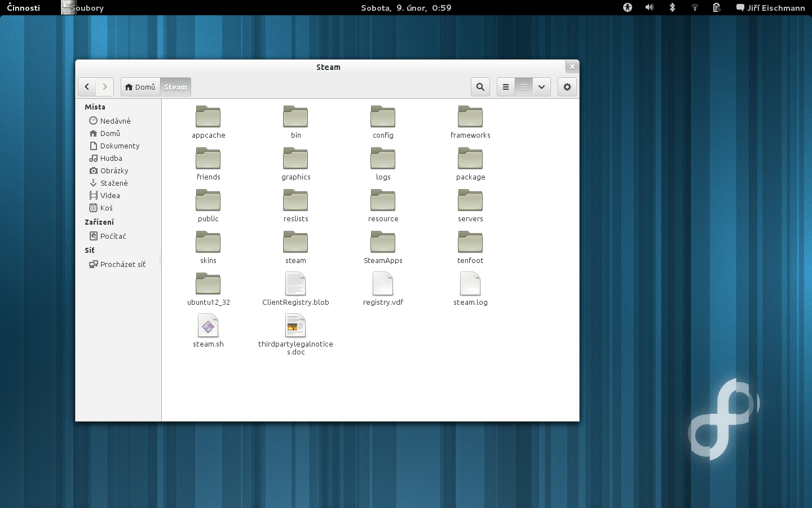The image size is (812, 508).
Task: Go forward with the right arrow
Action: (105, 87)
